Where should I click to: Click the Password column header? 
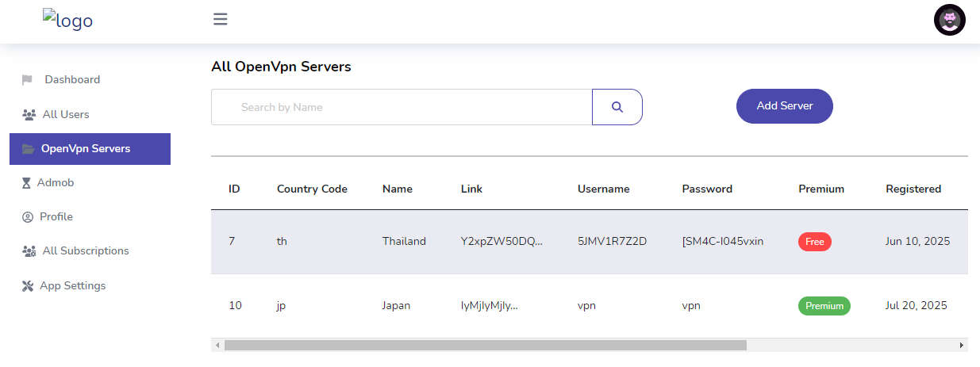[x=707, y=189]
